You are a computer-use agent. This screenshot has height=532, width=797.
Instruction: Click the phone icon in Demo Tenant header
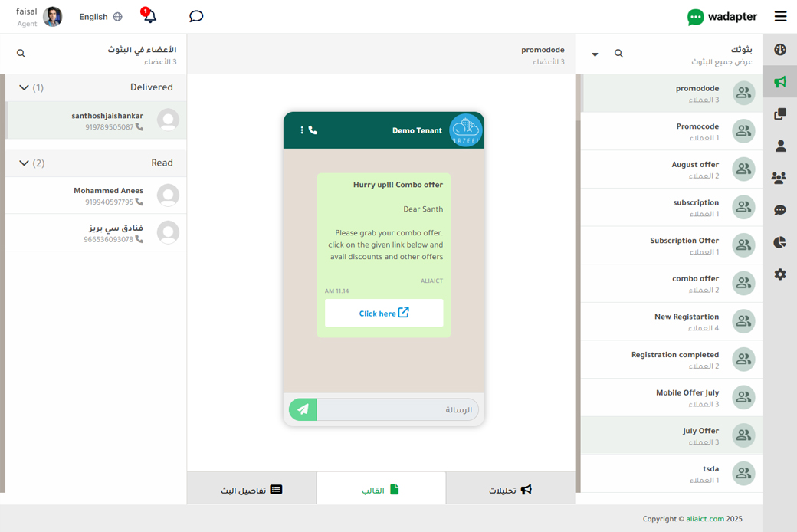point(313,130)
